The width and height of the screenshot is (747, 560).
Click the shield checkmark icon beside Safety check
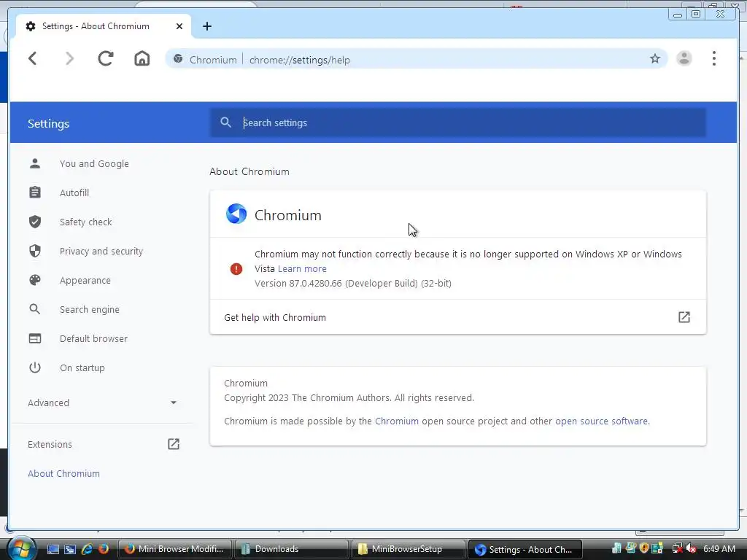point(35,222)
